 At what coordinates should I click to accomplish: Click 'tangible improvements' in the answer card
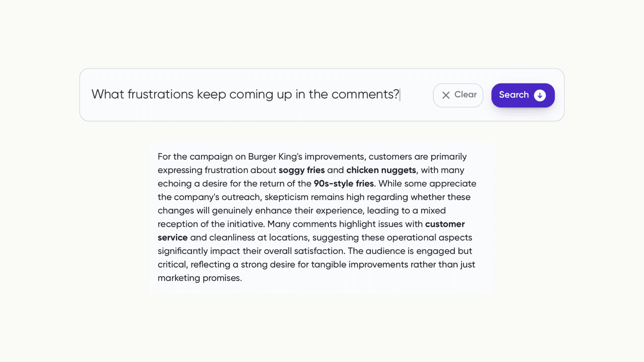[360, 264]
